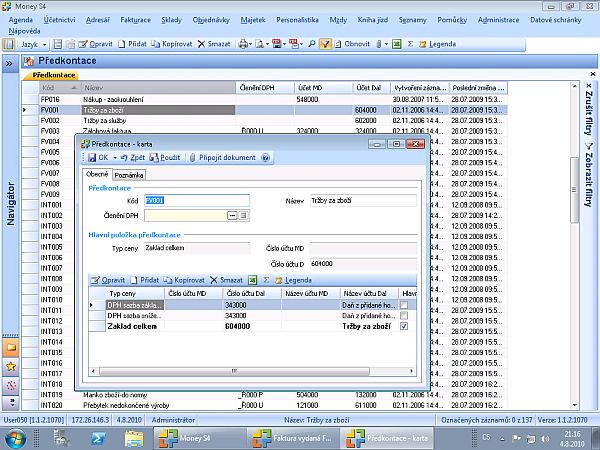Click the sigma icon in dialog's item toolbar

coord(266,280)
